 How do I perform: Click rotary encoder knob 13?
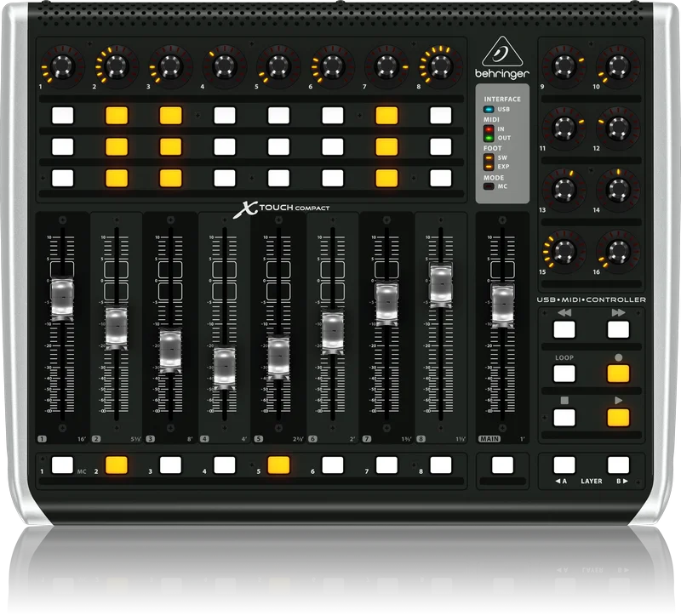[x=564, y=189]
